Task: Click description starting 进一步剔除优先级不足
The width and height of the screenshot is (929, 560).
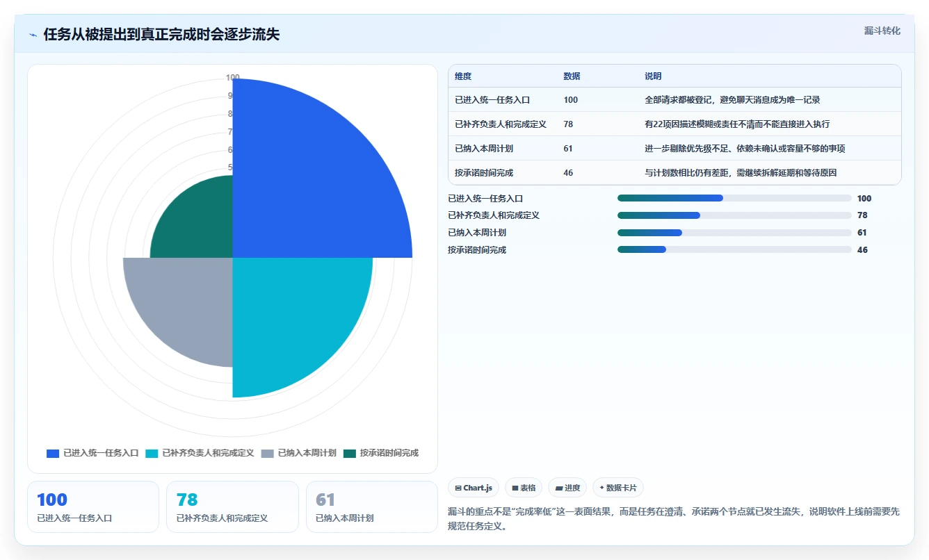Action: 745,149
